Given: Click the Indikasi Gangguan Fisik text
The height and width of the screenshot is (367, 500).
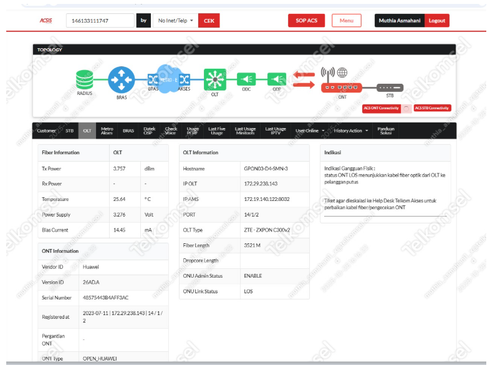Looking at the screenshot, I should pyautogui.click(x=349, y=168).
